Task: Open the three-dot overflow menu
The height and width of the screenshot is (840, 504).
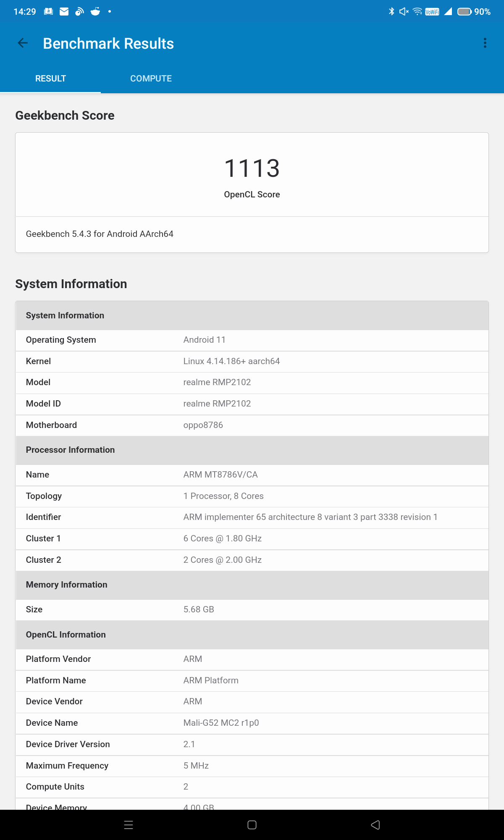Action: 485,43
